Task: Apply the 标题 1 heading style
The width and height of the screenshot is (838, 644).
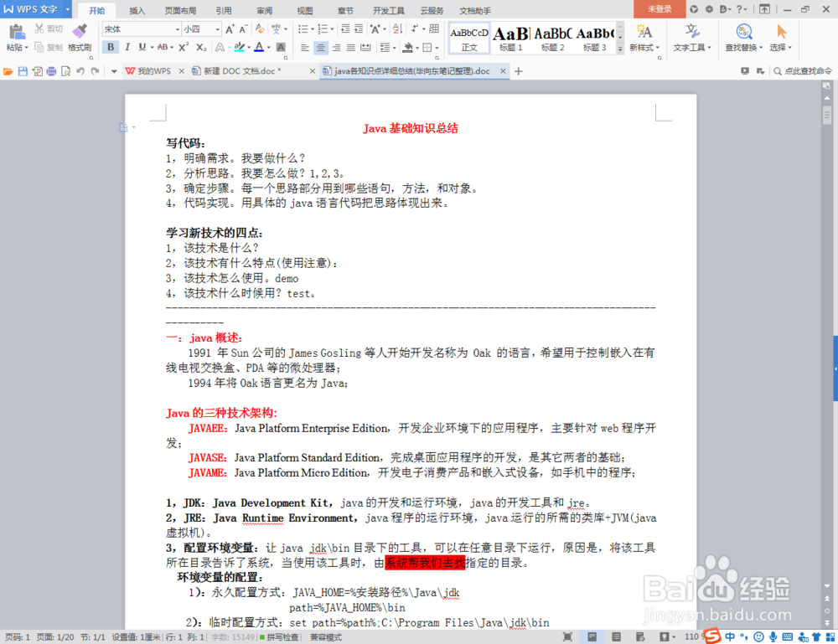Action: pos(511,38)
